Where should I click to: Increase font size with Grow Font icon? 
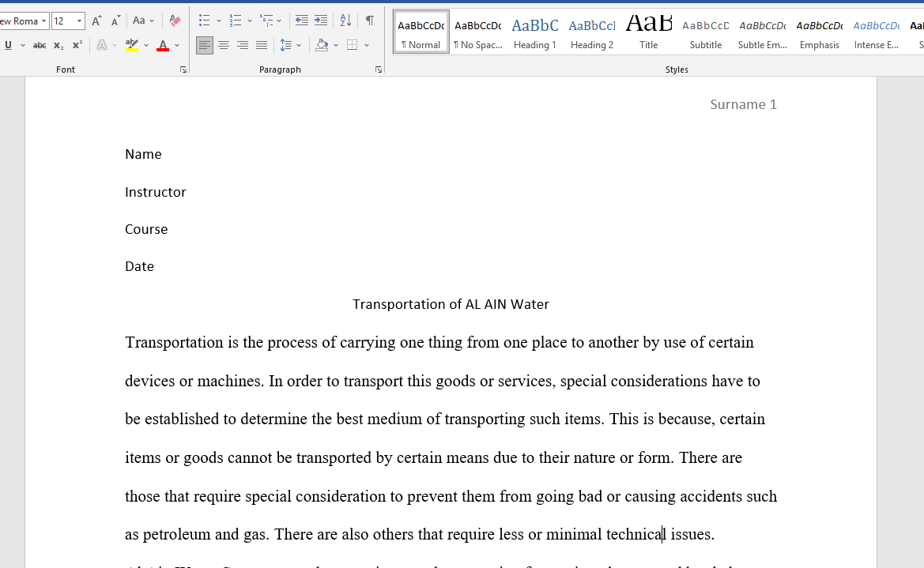tap(96, 21)
